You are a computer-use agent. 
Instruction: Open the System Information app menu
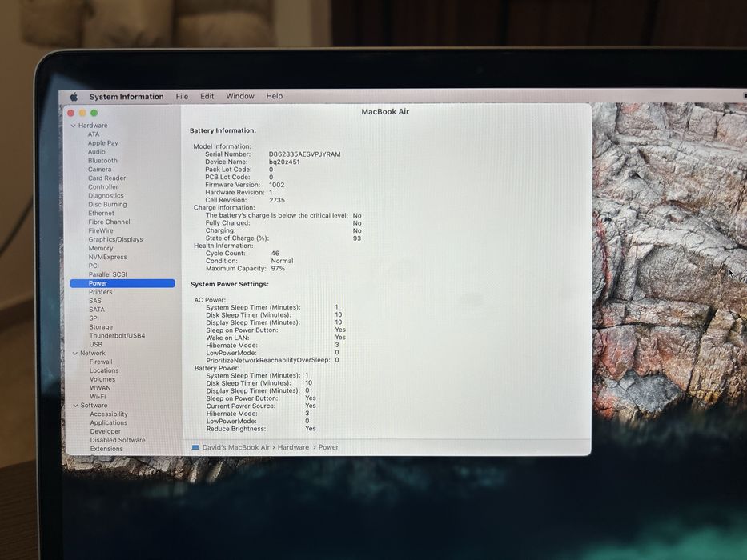coord(127,97)
